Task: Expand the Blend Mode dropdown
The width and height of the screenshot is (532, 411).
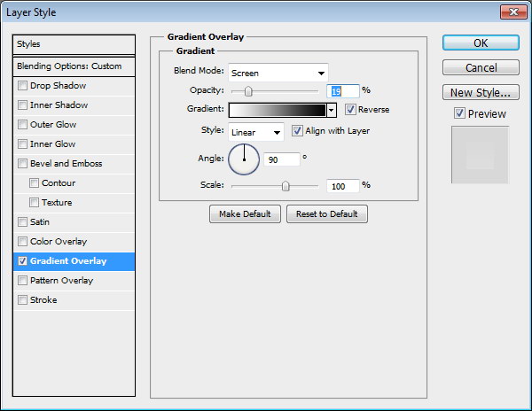Action: coord(278,73)
